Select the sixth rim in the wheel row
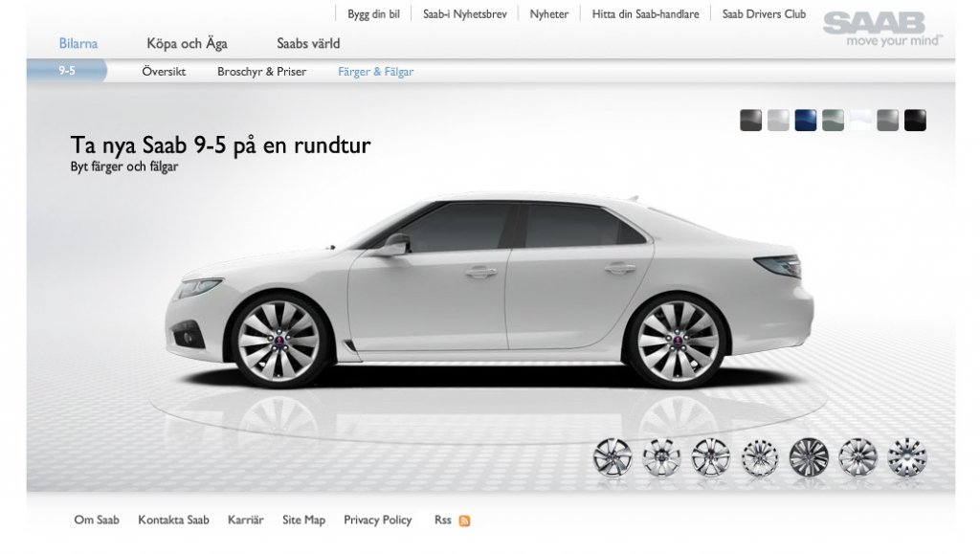 (857, 457)
